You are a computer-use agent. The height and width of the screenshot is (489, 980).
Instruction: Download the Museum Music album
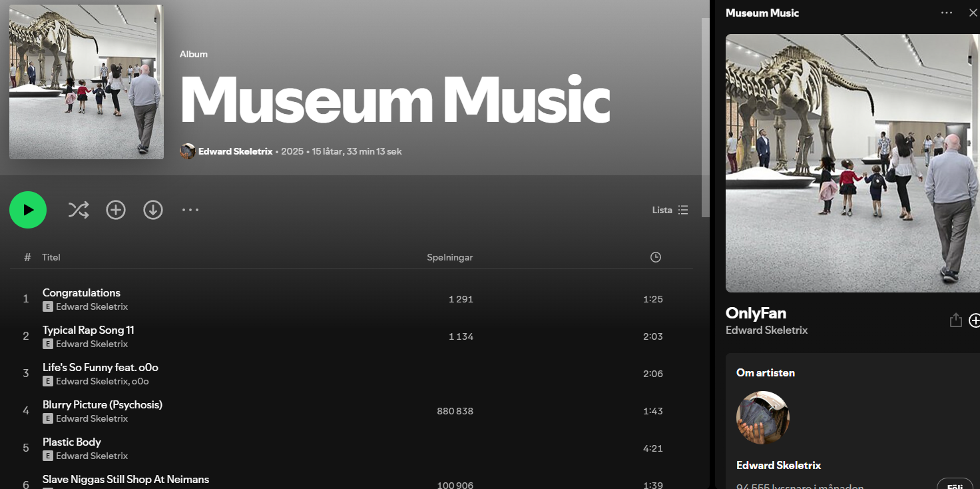click(153, 210)
